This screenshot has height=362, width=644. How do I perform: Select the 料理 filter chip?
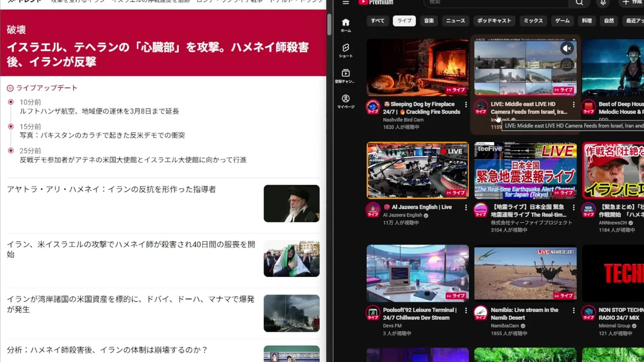click(587, 21)
